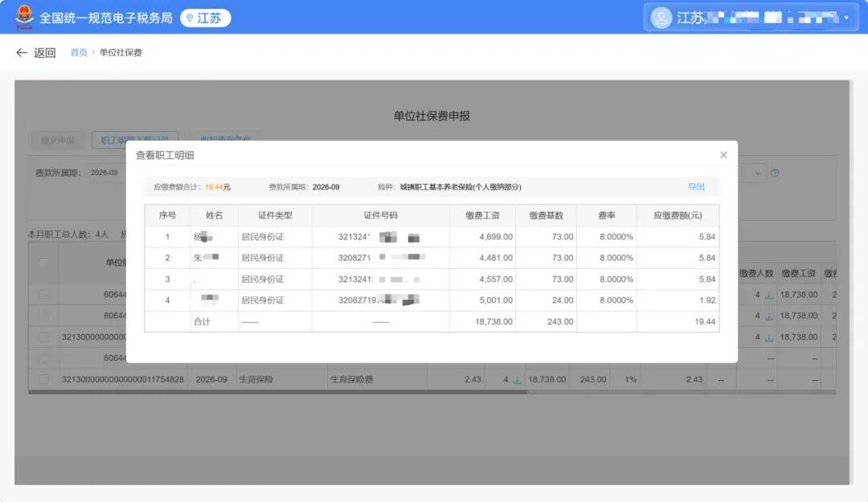Click the 证件号码 column header

click(x=380, y=215)
